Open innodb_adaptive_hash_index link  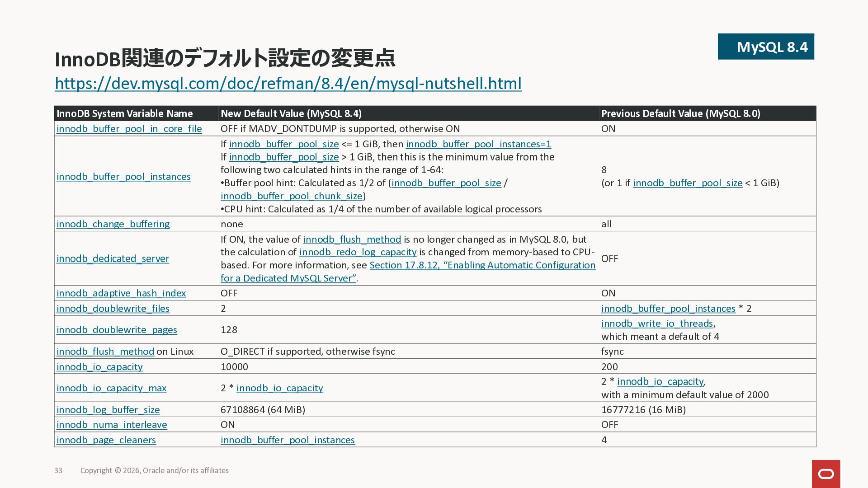coord(121,293)
